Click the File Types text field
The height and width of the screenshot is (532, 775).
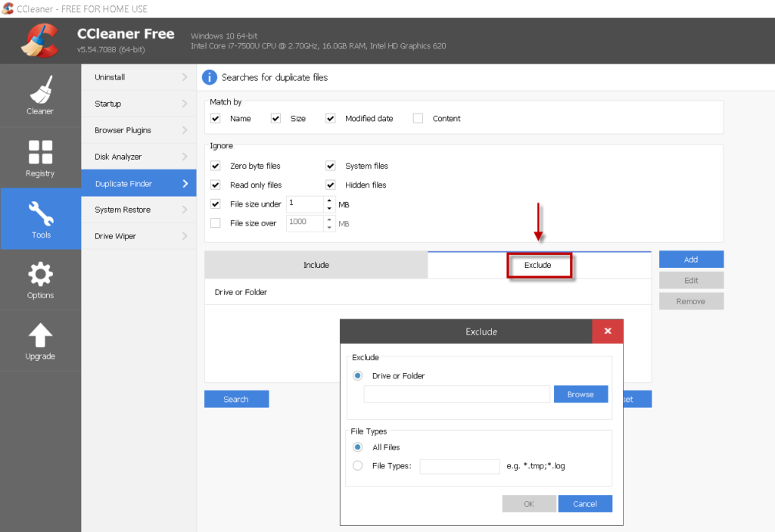pos(459,466)
